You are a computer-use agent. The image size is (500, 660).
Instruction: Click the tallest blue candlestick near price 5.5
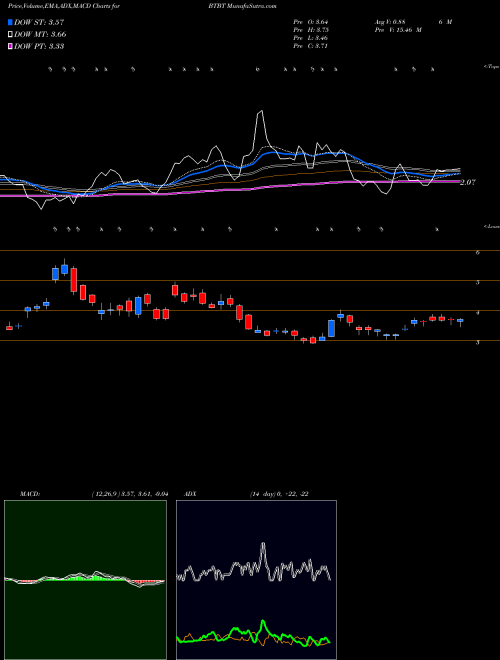point(64,269)
